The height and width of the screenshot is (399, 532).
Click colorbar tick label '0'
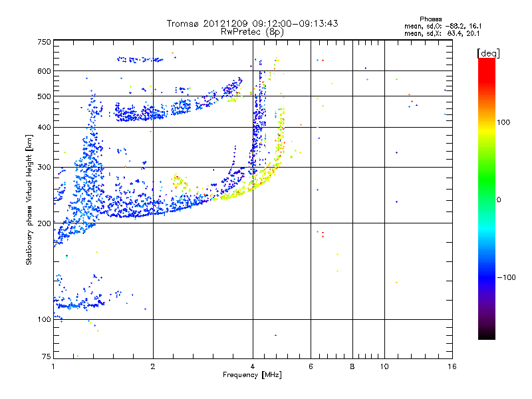(499, 200)
